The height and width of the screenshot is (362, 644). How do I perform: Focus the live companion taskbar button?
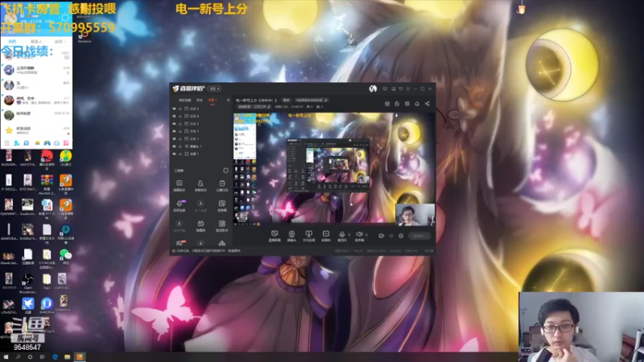click(x=80, y=357)
